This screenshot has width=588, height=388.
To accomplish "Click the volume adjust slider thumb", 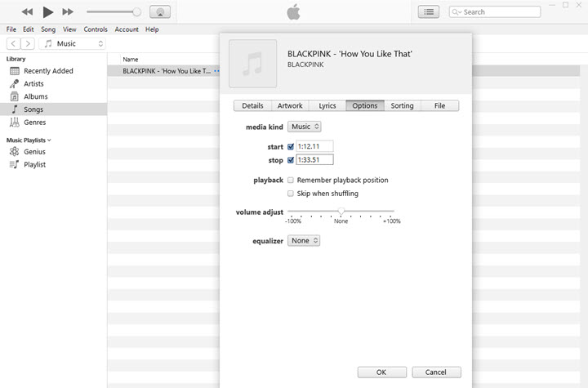I will [341, 212].
